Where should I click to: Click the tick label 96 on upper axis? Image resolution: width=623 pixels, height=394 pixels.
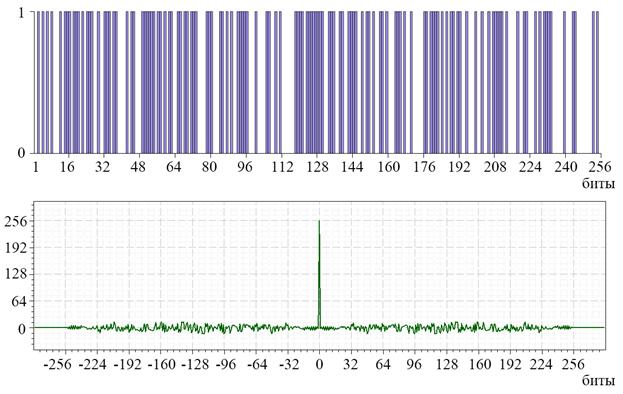244,166
